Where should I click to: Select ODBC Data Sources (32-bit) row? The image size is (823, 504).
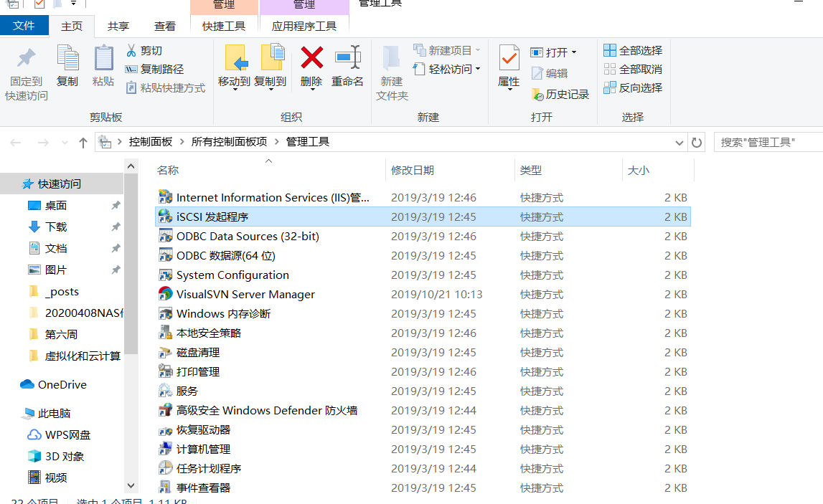423,237
